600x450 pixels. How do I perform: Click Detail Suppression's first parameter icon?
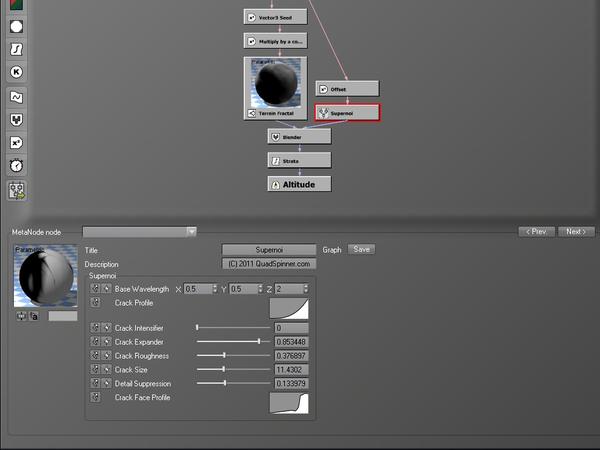[95, 383]
